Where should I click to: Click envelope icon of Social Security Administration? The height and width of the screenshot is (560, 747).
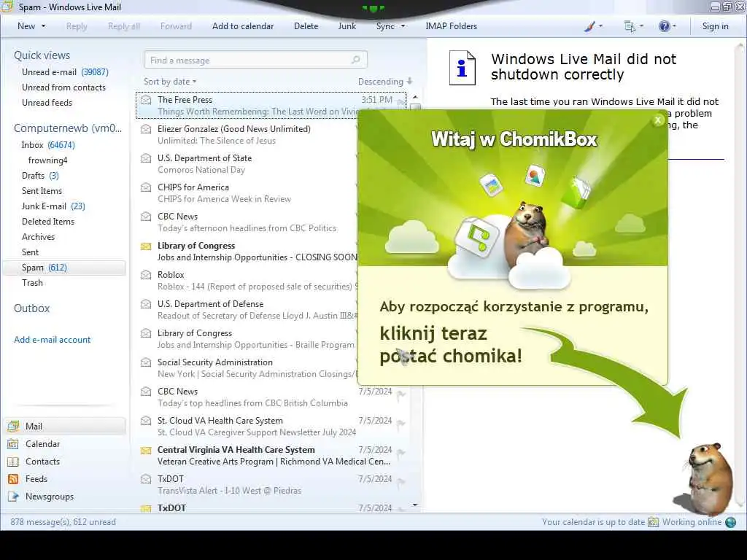pos(146,362)
